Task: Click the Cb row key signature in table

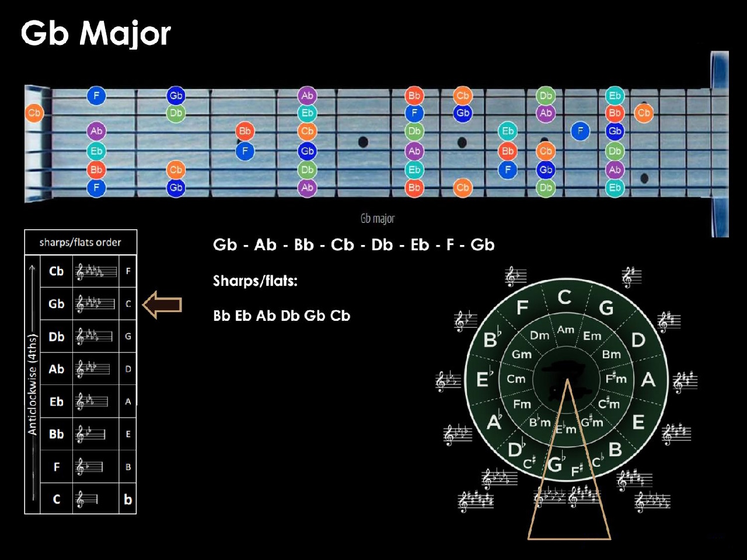Action: [96, 271]
